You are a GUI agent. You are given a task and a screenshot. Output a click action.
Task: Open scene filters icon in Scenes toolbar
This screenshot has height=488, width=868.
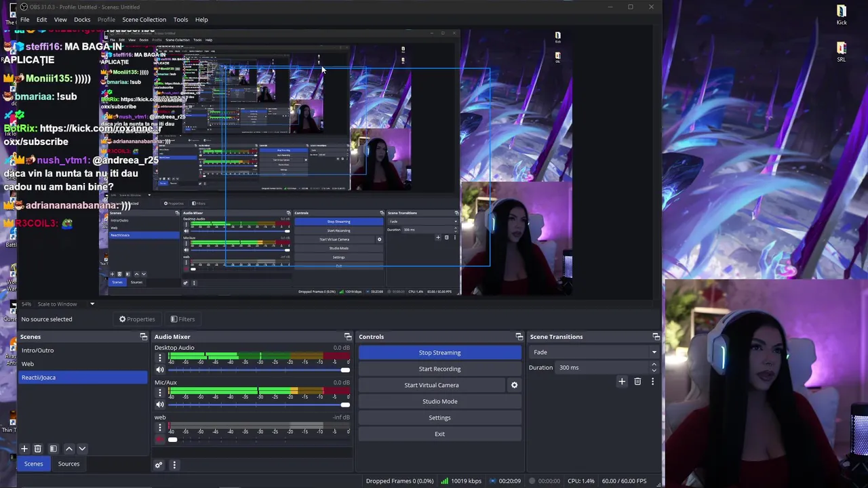coord(53,449)
